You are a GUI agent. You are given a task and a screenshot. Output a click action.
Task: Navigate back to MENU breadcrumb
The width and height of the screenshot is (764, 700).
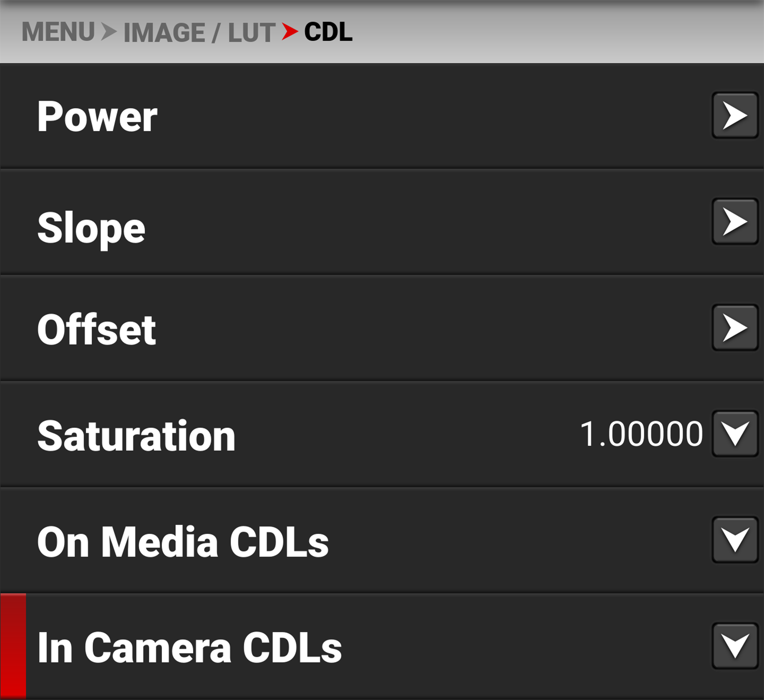[x=59, y=32]
